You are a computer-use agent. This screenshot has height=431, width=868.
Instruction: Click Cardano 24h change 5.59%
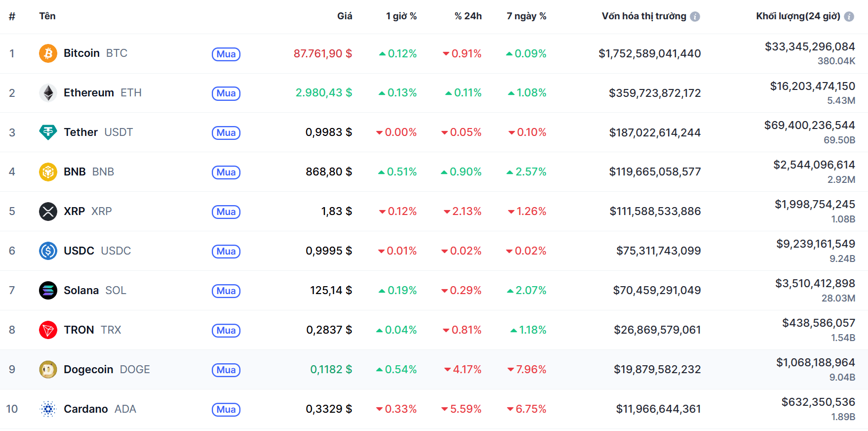tap(461, 409)
